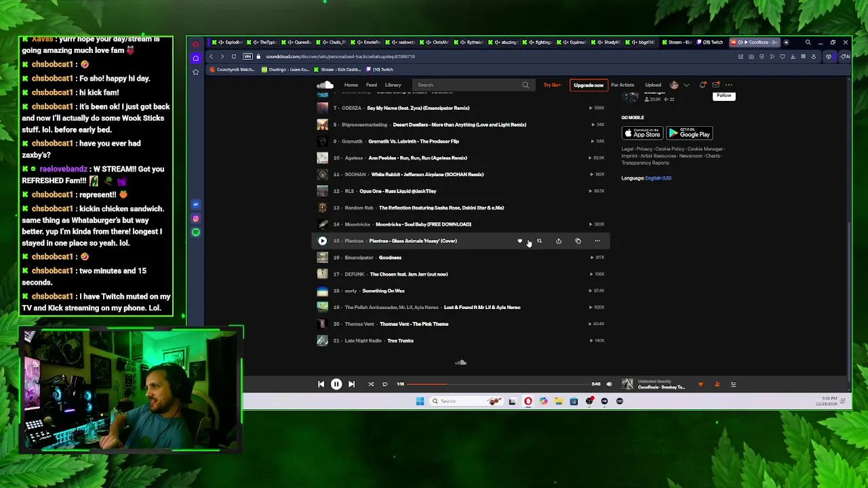This screenshot has height=488, width=868.
Task: Open the Google Play download badge
Action: (689, 134)
